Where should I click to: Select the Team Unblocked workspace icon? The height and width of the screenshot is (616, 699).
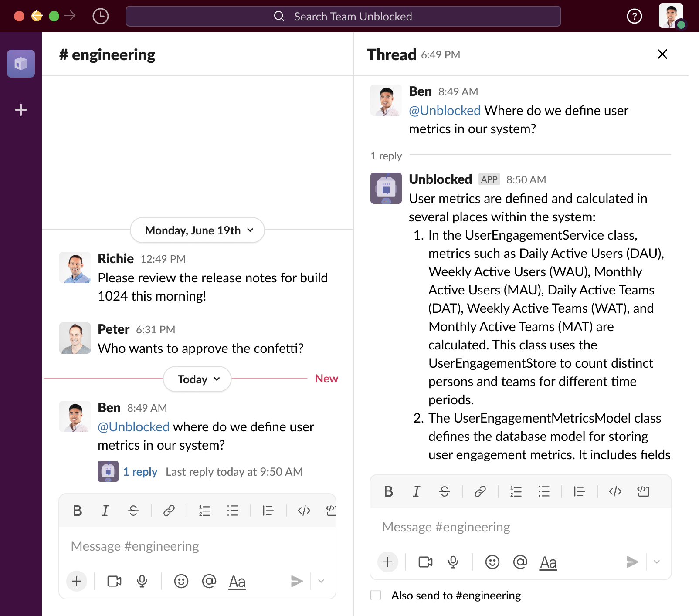pos(21,64)
